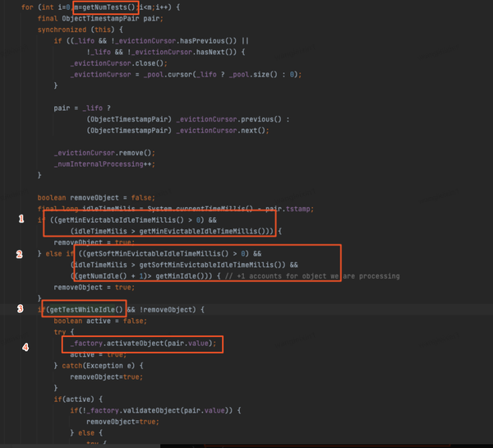This screenshot has height=448, width=493.
Task: Click the System.currentTimeMillis() call
Action: click(200, 209)
